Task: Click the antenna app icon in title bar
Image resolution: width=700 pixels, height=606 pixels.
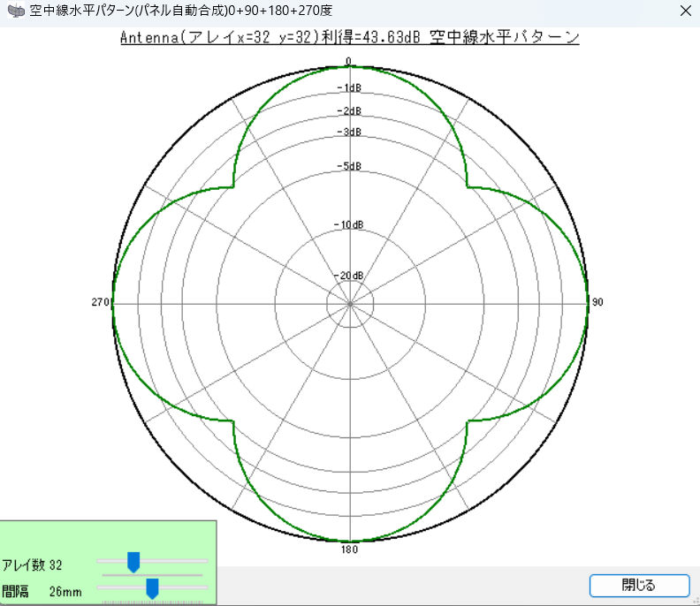Action: pyautogui.click(x=15, y=11)
